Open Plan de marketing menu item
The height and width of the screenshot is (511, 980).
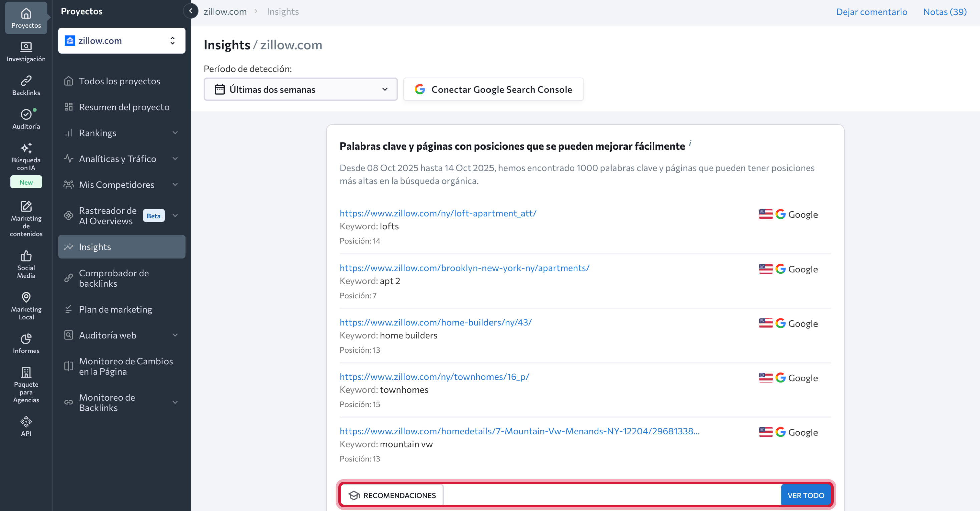pos(115,309)
